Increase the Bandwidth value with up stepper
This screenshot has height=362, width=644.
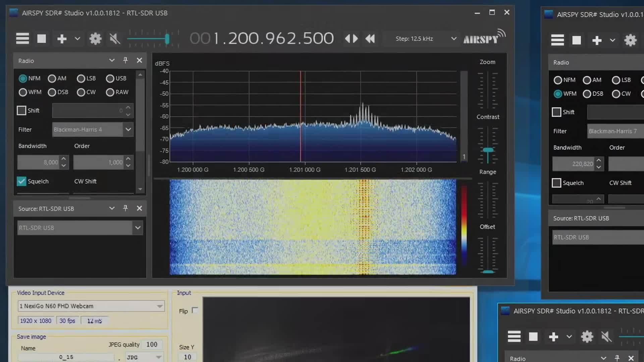tap(64, 159)
